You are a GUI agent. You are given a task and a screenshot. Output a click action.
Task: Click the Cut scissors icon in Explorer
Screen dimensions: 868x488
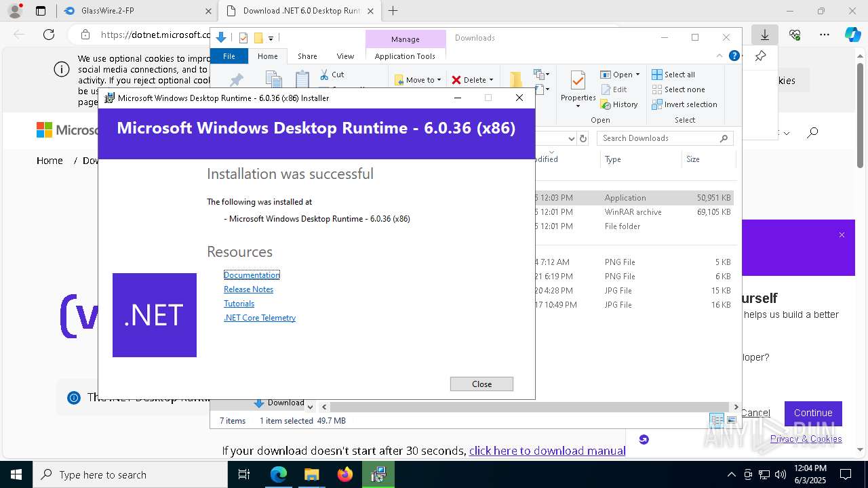click(x=324, y=75)
